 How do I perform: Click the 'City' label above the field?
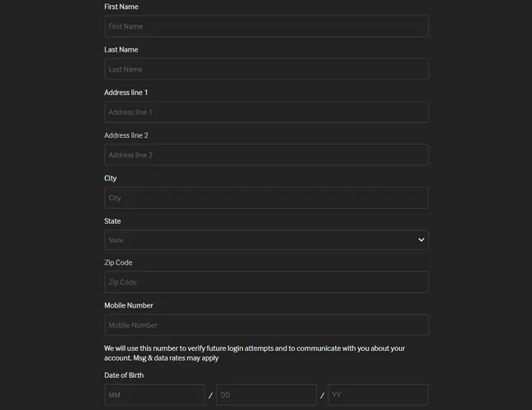tap(111, 178)
